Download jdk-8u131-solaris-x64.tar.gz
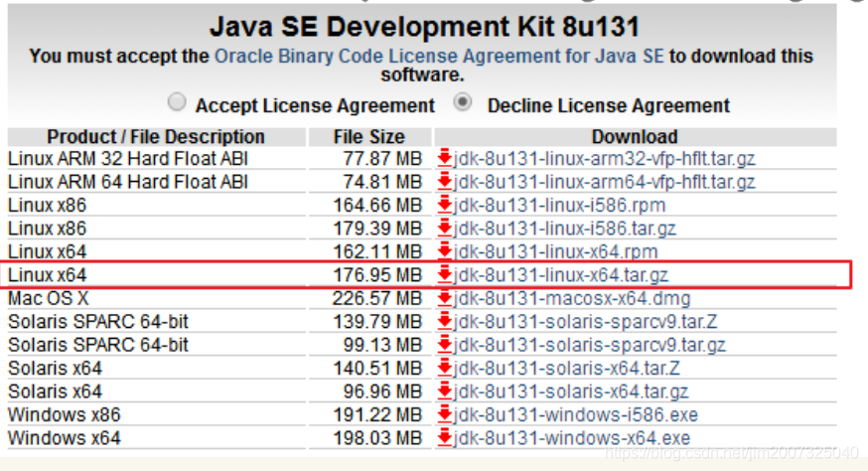Screen dimensions: 868x471 click(571, 392)
